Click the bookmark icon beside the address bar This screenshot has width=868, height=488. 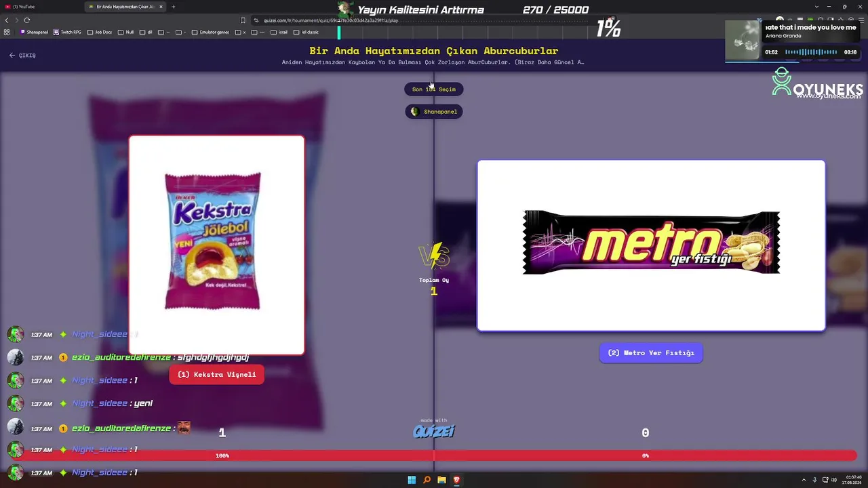tap(243, 20)
